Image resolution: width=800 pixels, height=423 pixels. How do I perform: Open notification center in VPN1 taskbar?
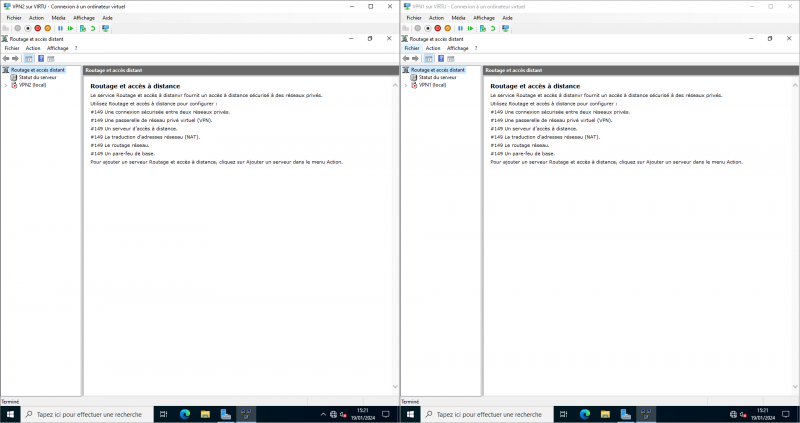point(786,414)
